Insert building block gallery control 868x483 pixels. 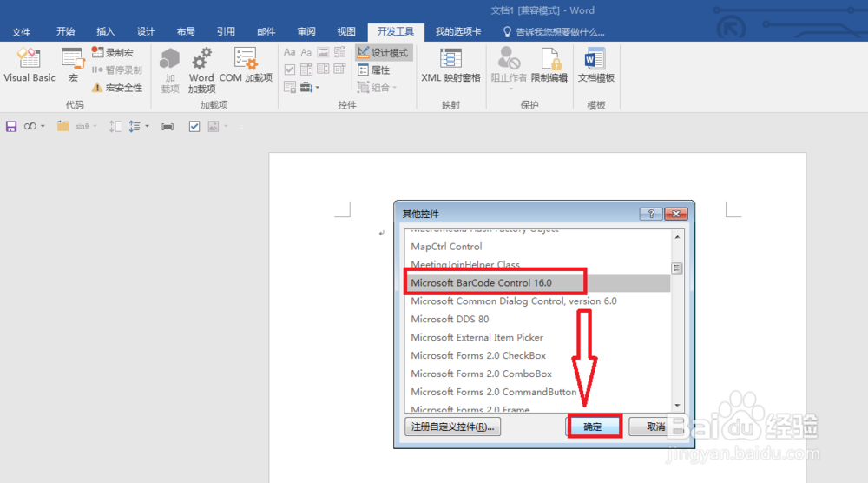(x=340, y=52)
